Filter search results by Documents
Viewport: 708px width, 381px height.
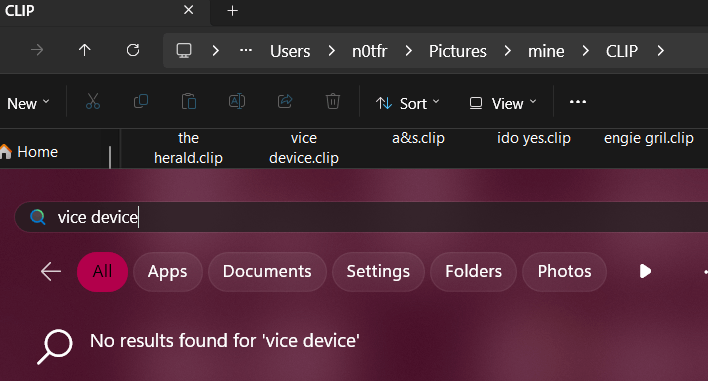coord(267,272)
